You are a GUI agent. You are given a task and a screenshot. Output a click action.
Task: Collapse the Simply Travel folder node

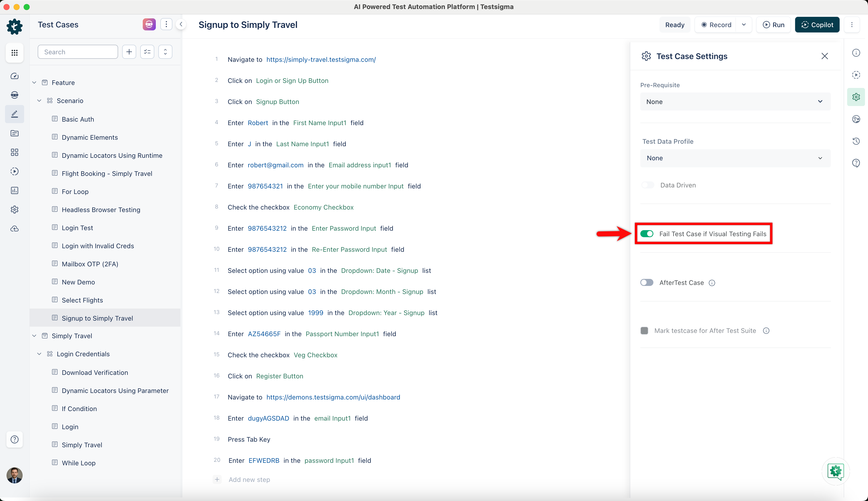(34, 336)
